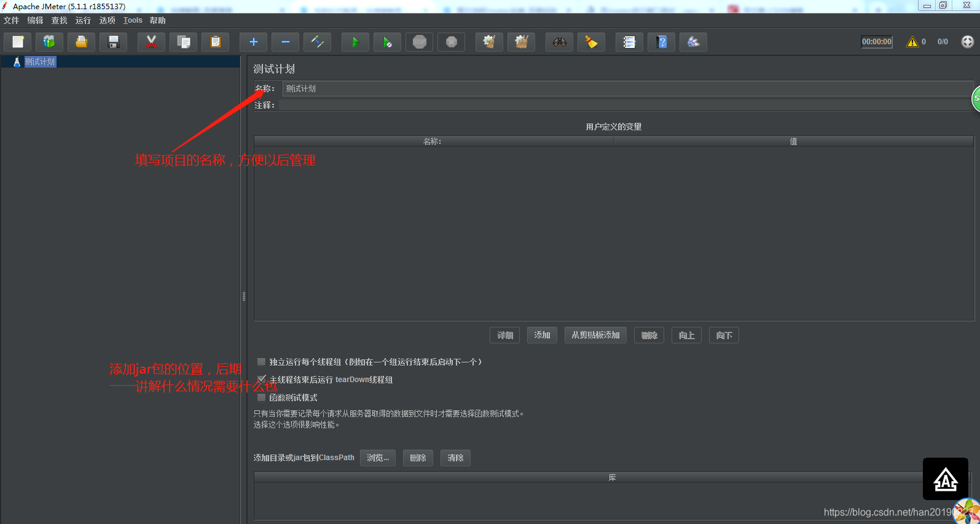Open the 编辑 menu
This screenshot has height=524, width=980.
(x=35, y=20)
